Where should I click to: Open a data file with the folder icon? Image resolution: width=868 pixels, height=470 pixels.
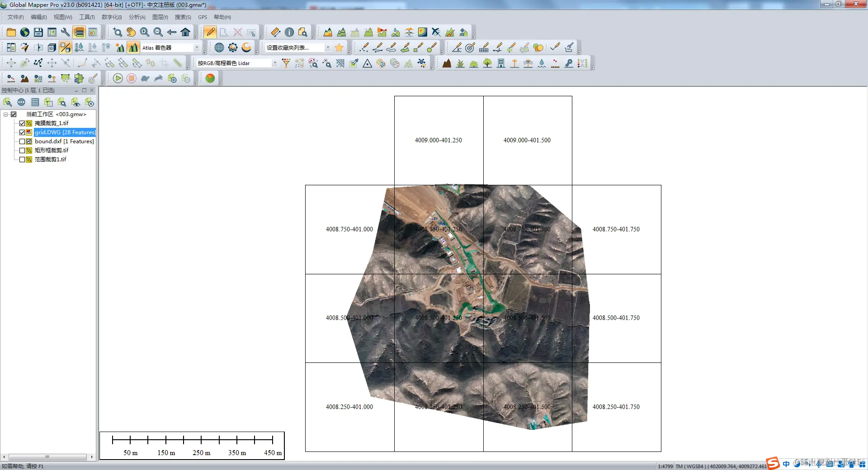11,32
